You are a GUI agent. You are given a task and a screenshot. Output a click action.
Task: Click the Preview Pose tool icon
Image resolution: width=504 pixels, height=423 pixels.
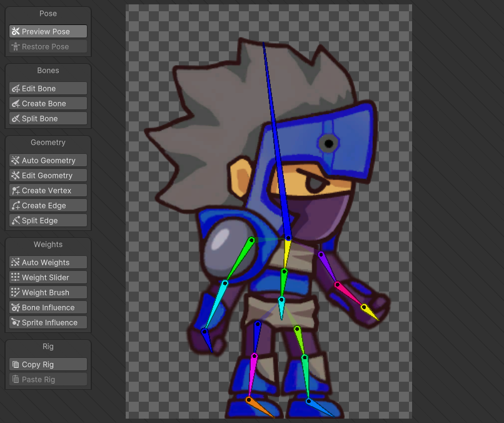pyautogui.click(x=16, y=31)
